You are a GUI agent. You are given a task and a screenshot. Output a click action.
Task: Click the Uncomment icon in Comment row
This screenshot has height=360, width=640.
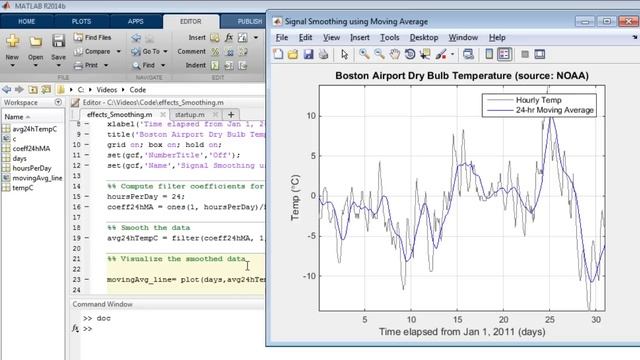pos(229,52)
